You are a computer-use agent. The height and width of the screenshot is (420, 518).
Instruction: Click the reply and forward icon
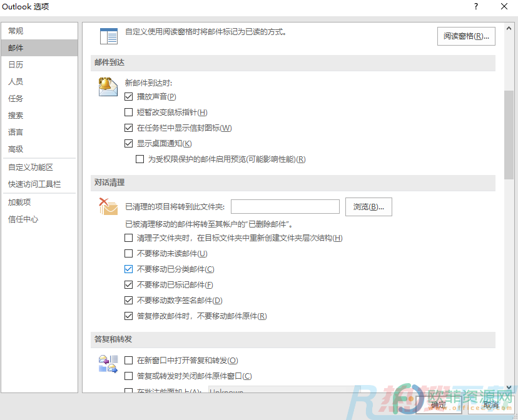(x=108, y=364)
